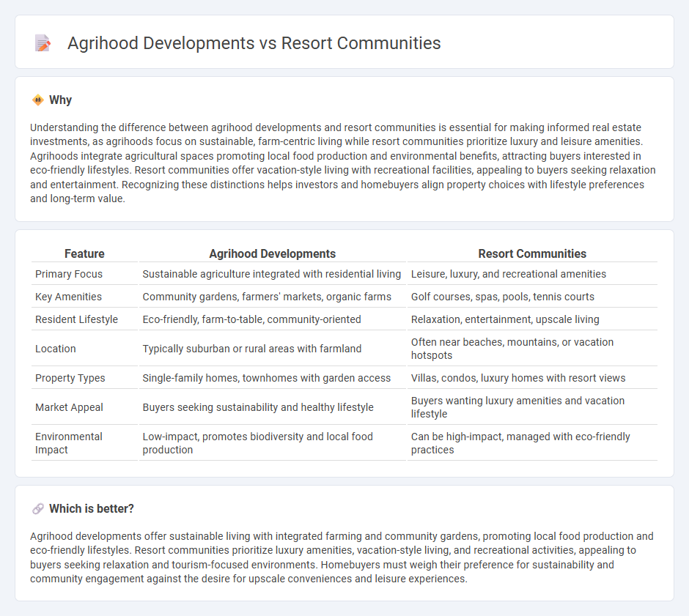Click the 'Which is better?' heading
Viewport: 689px width, 616px height.
[x=92, y=509]
